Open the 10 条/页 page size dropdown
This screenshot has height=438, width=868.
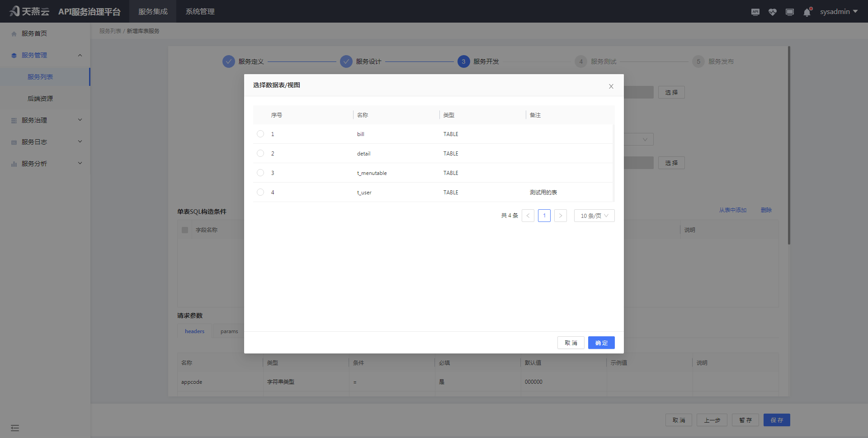594,216
